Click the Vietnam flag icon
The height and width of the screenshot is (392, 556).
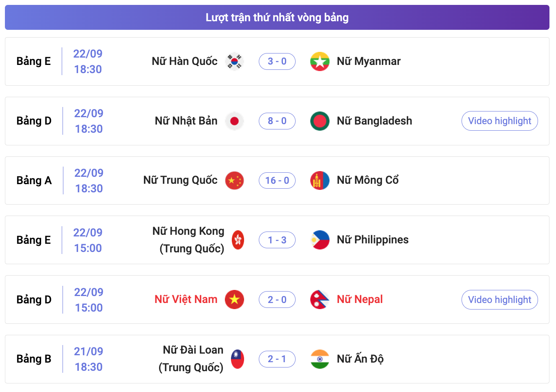(x=235, y=300)
